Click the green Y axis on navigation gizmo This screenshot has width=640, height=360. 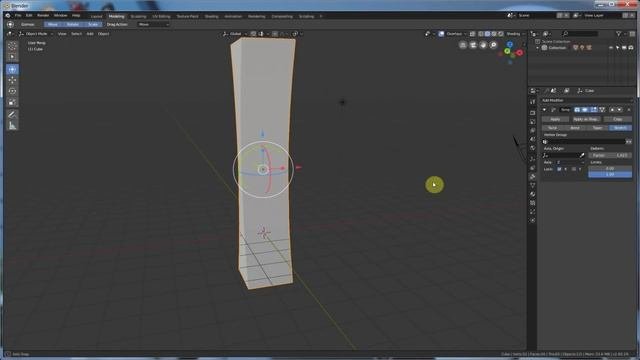click(x=507, y=51)
